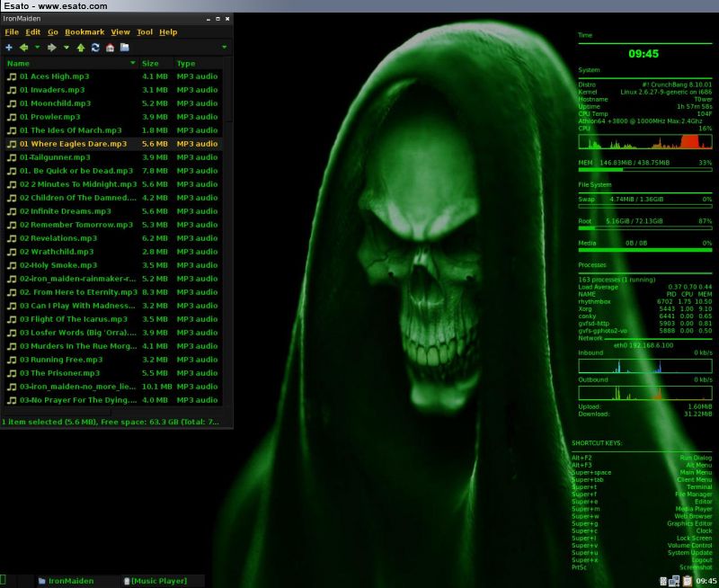Open a new tab with the plus icon
This screenshot has width=719, height=588.
click(x=9, y=48)
